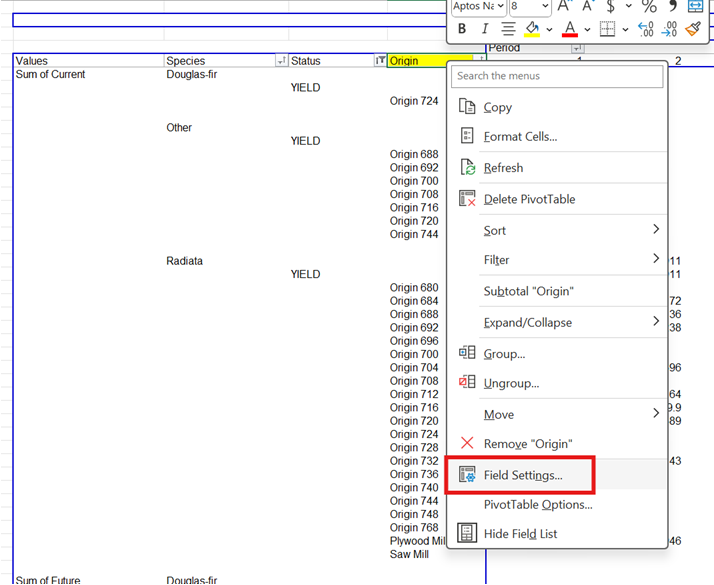Open the borders dropdown arrow

[x=626, y=30]
